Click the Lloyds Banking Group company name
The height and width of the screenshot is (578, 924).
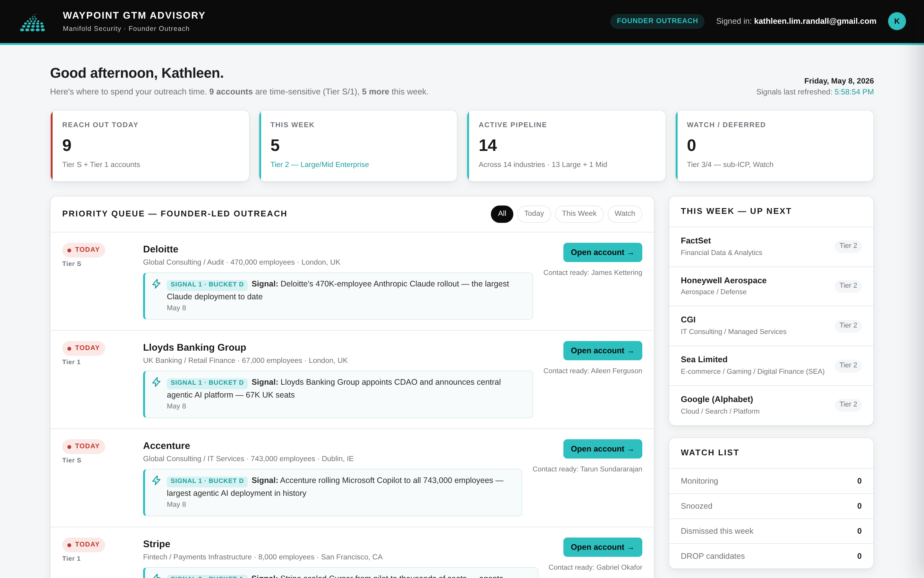(x=194, y=347)
